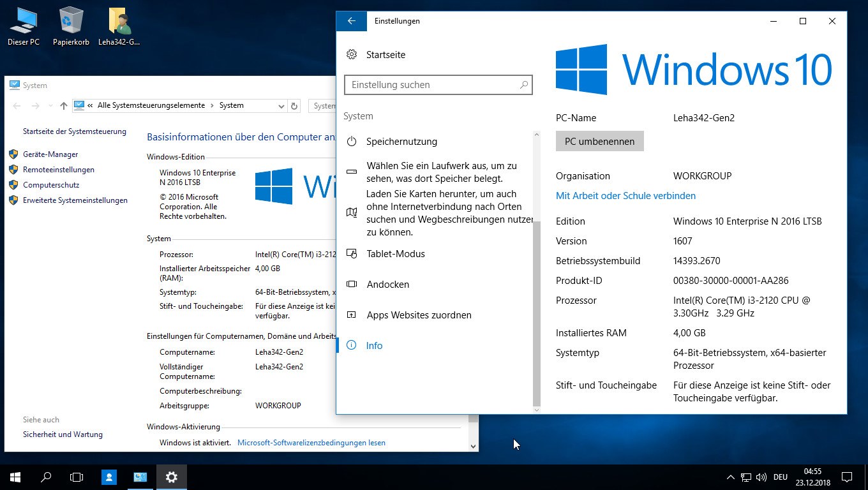Viewport: 868px width, 490px height.
Task: Click Geräte-Manager link
Action: (x=50, y=154)
